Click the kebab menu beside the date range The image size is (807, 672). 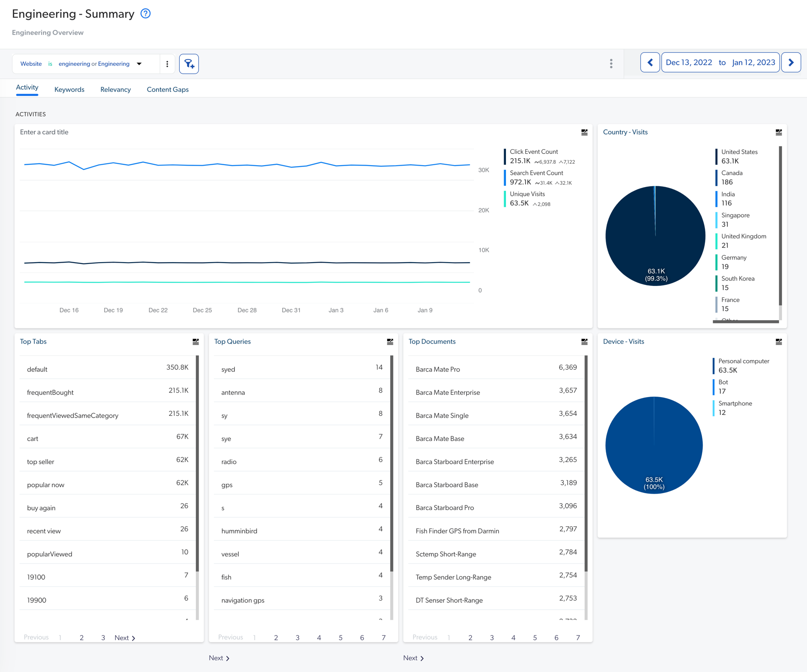611,64
